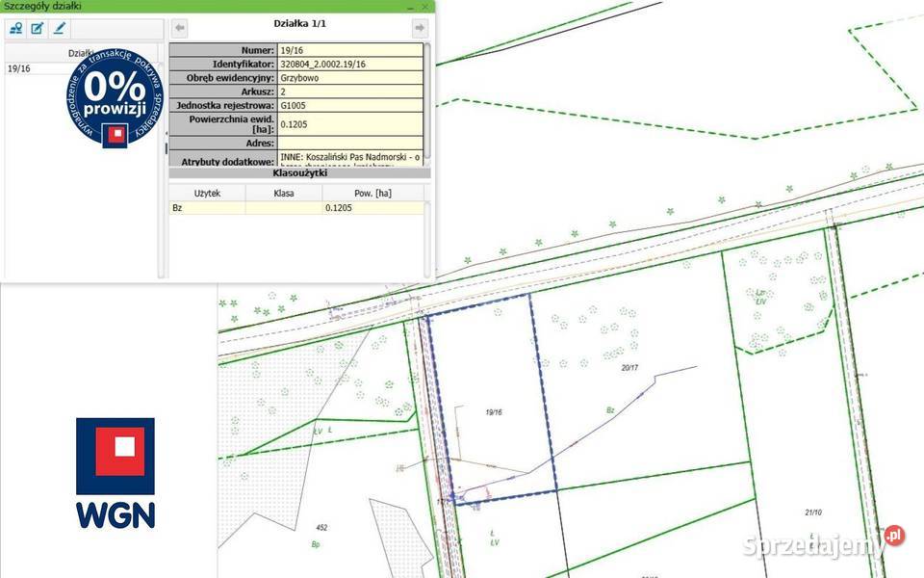This screenshot has width=924, height=578.
Task: Click the parcel details table vertical scrollbar
Action: [x=427, y=103]
